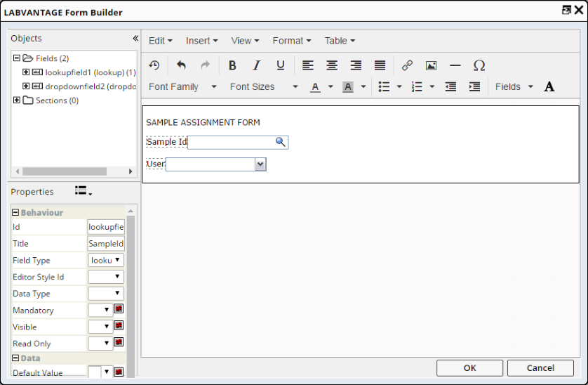Click the Visible expression icon

pyautogui.click(x=119, y=325)
